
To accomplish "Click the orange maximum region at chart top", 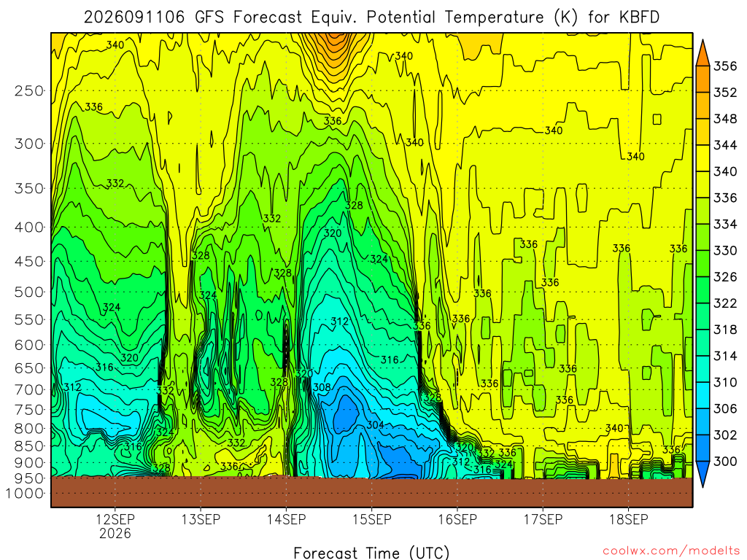I will click(x=335, y=45).
